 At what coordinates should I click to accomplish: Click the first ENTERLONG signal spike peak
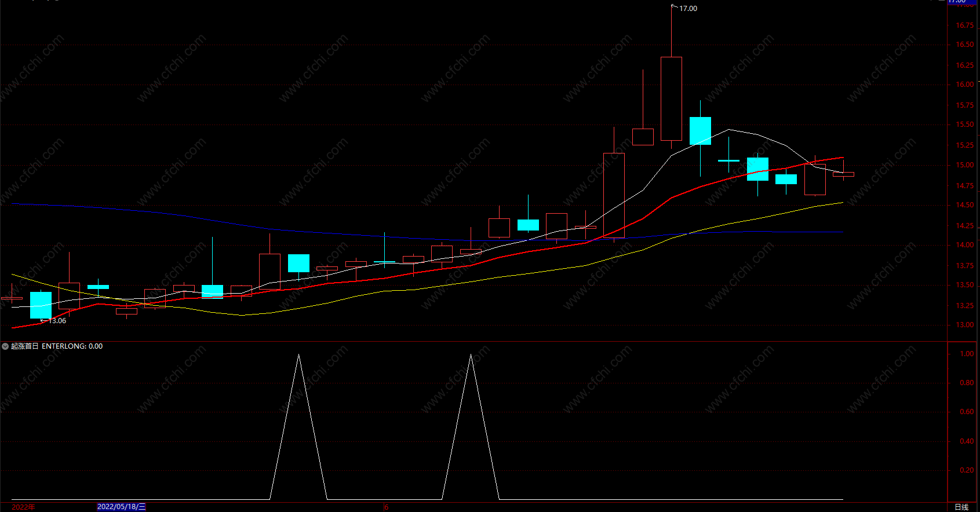(x=298, y=354)
